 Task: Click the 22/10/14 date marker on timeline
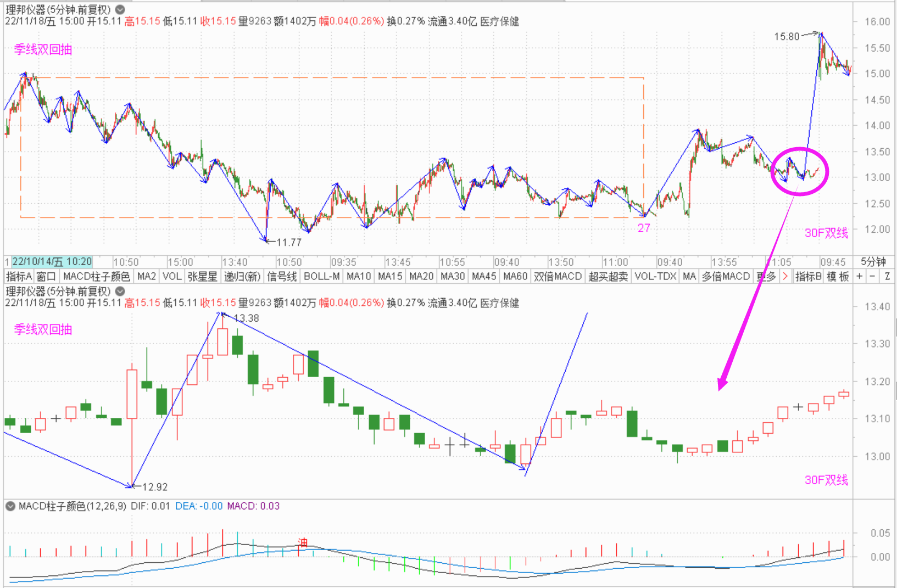pyautogui.click(x=52, y=262)
